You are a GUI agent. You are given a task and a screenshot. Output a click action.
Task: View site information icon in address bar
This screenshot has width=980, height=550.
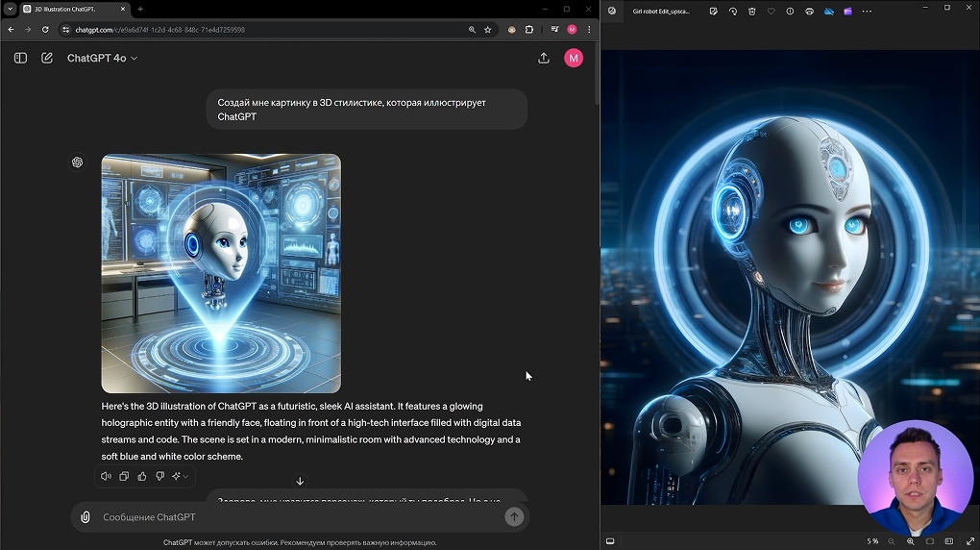pos(65,30)
